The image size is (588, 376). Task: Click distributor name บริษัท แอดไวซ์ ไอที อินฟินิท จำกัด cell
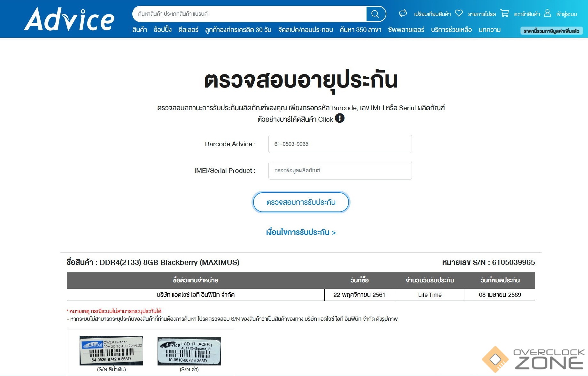tap(196, 295)
